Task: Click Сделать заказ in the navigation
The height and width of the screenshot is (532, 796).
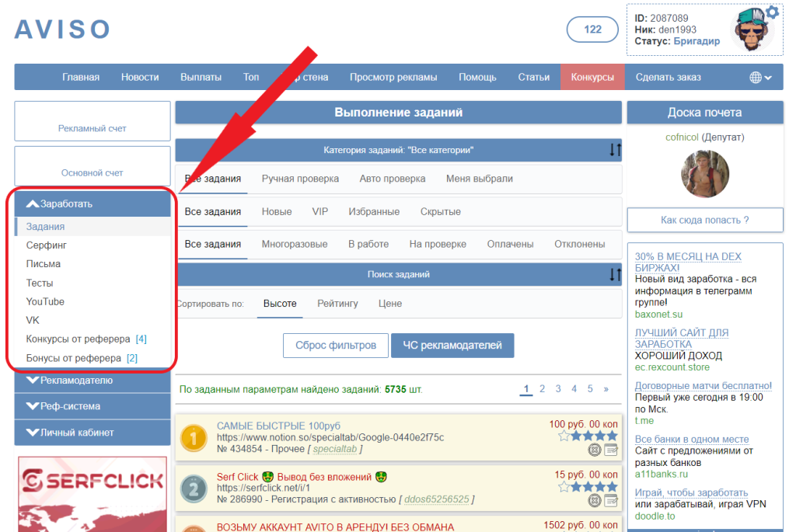Action: tap(668, 77)
